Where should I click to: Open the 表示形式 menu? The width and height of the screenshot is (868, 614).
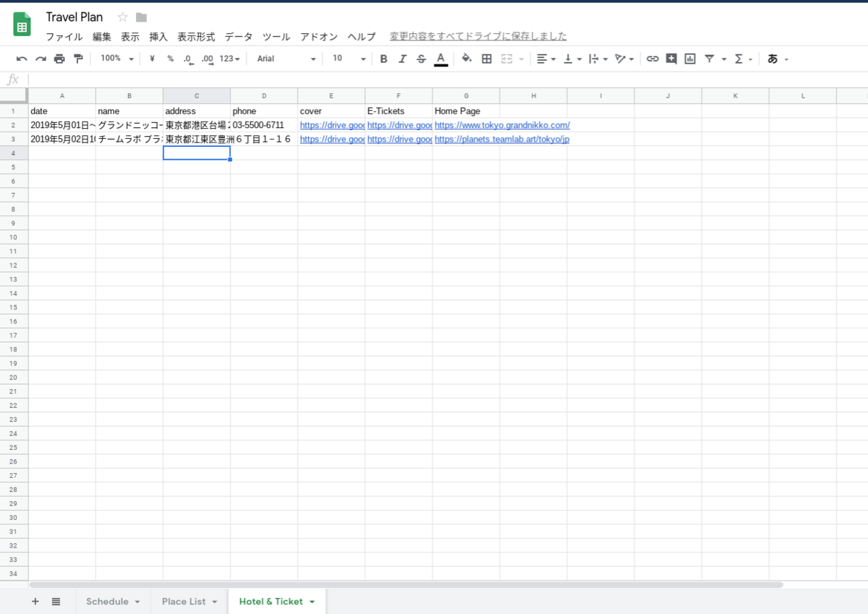tap(196, 36)
